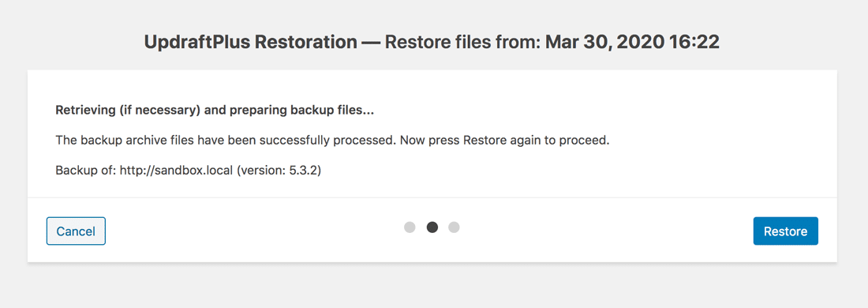Click "Restore files from:" in the title

[462, 43]
